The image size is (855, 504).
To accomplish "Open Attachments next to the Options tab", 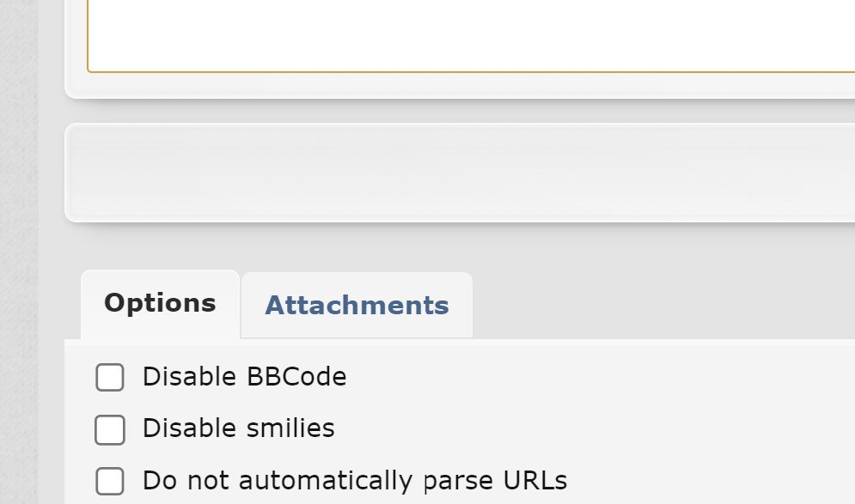I will [x=357, y=306].
